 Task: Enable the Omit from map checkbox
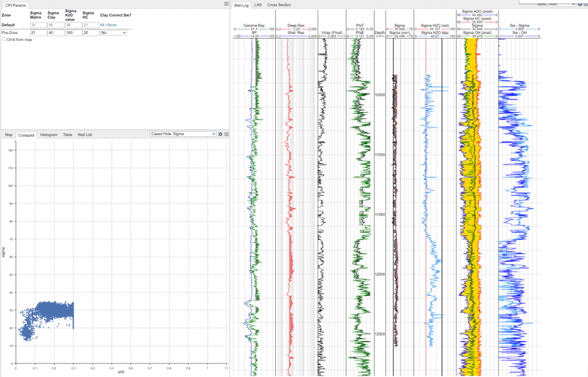(5, 40)
